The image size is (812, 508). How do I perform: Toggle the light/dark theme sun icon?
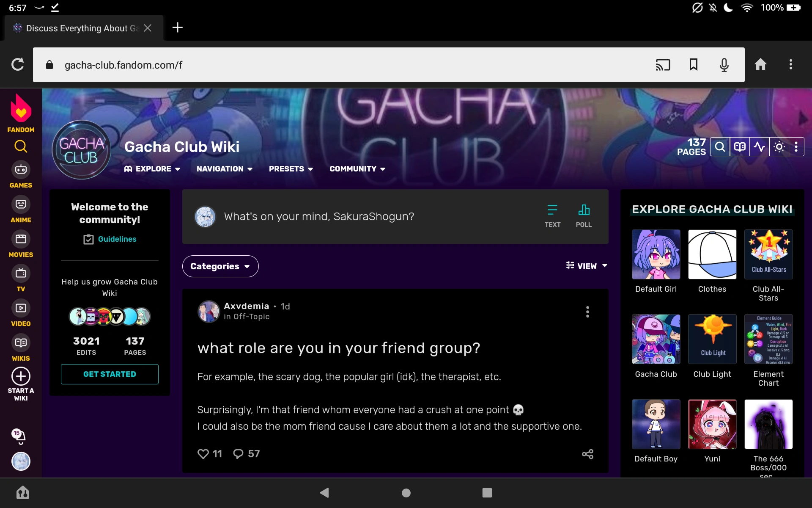(x=779, y=147)
